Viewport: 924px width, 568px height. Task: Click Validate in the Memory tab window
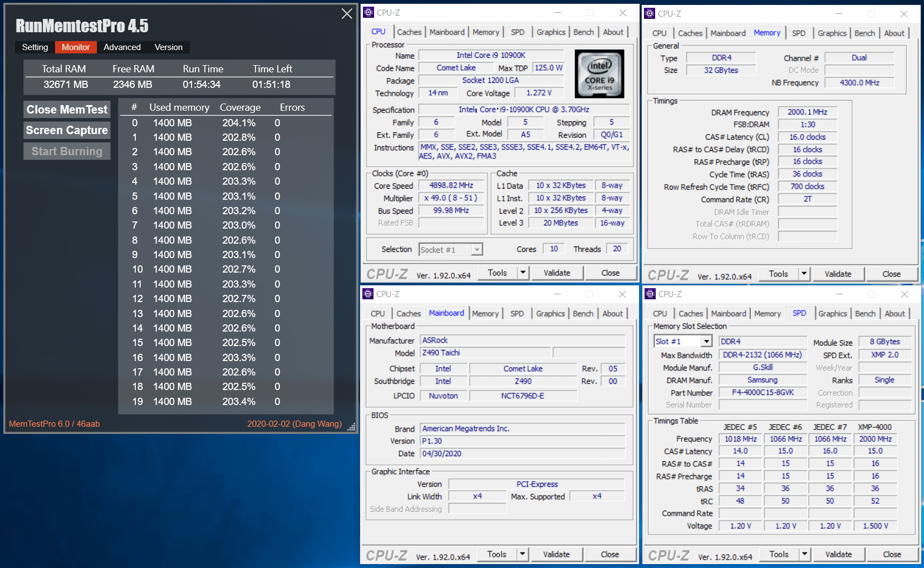click(x=838, y=274)
